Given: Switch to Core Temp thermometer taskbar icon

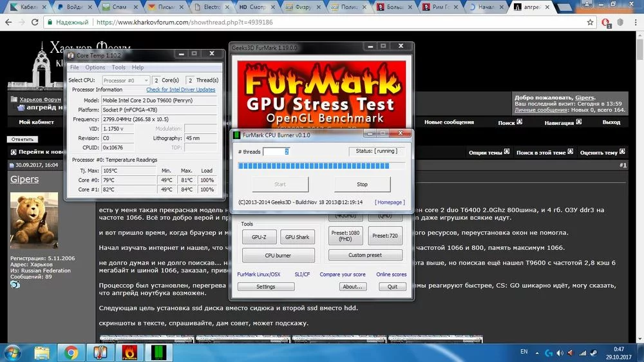Looking at the screenshot, I should click(x=100, y=352).
